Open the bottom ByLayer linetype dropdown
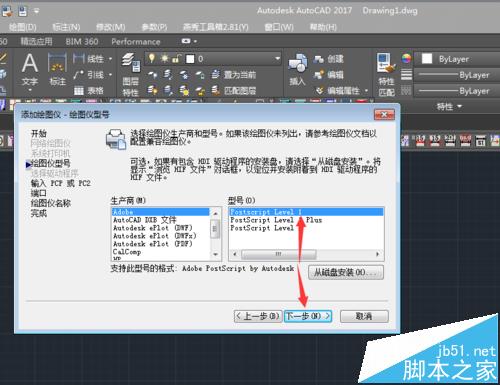Screen dimensions: 500x385 tap(457, 91)
